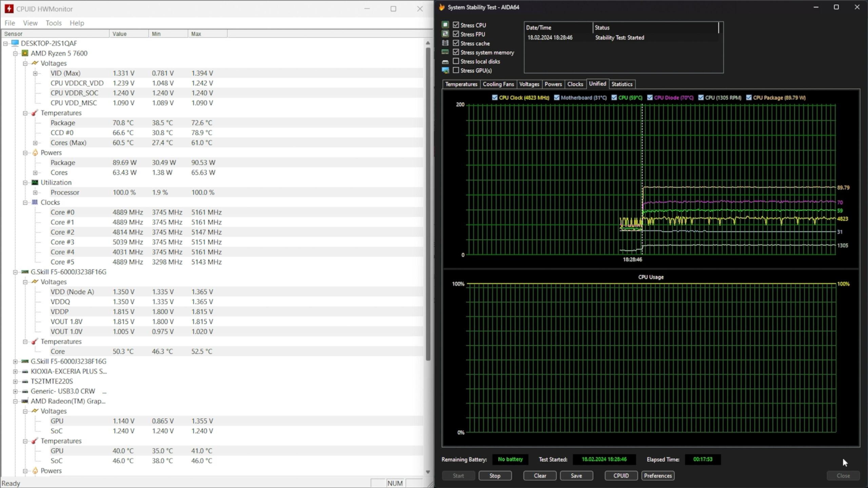Screen dimensions: 868x488
Task: Click the Clocks waveform icon
Action: tap(35, 202)
